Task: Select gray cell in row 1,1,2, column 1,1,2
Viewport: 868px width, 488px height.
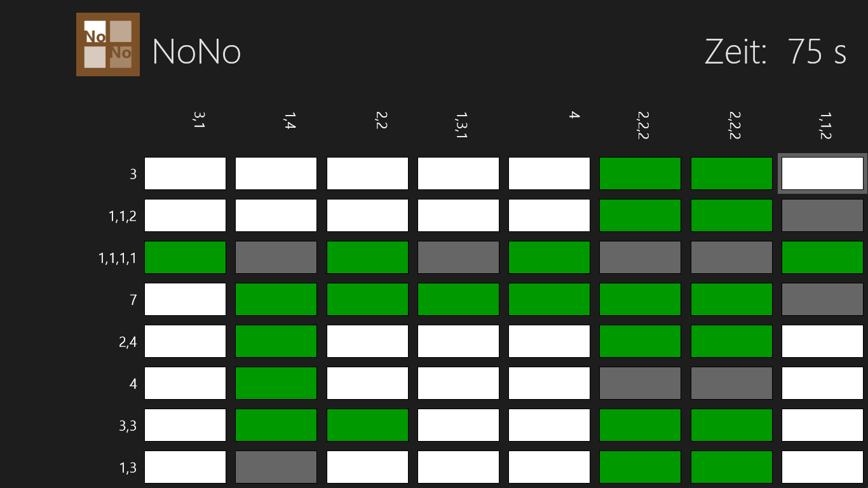Action: coord(822,215)
